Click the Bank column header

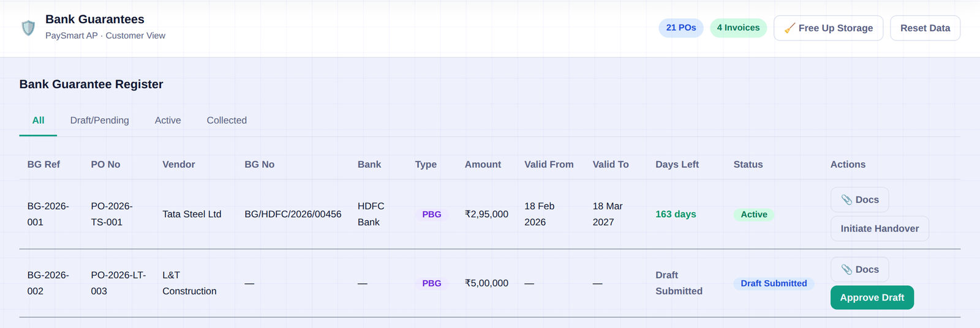(x=369, y=165)
